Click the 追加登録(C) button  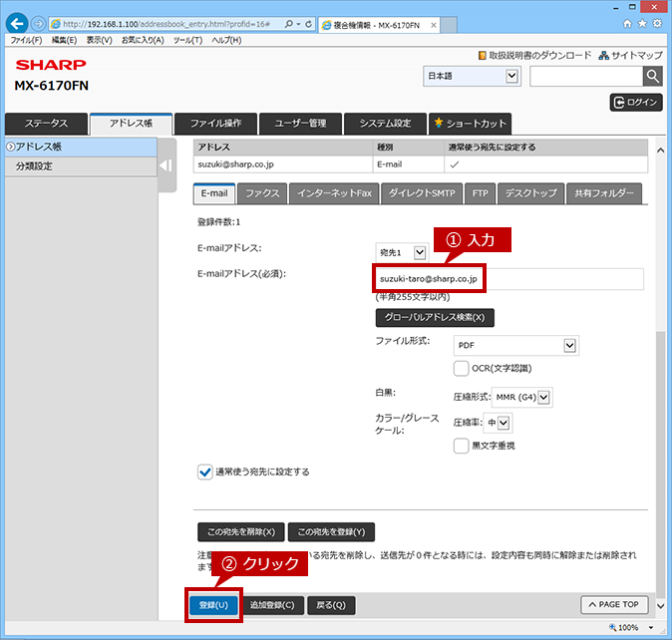coord(272,605)
